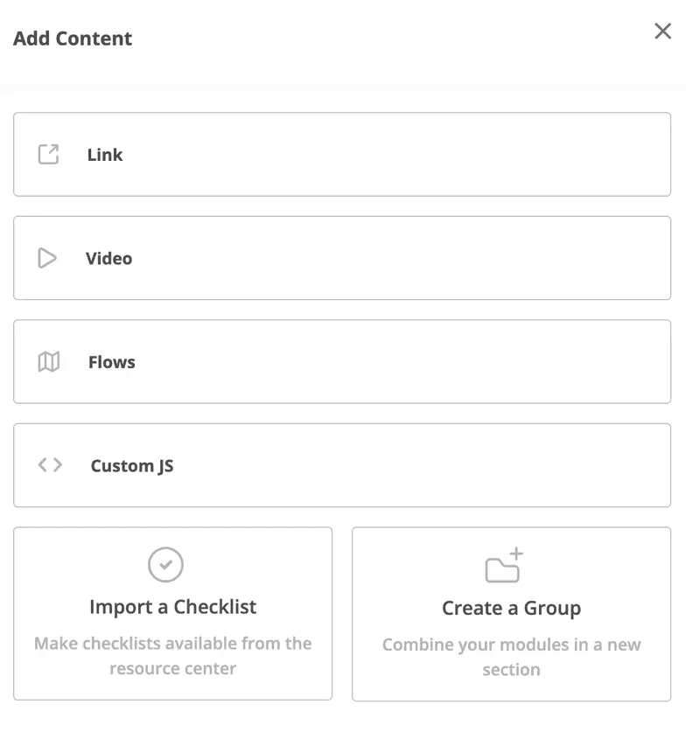
Task: Open the Create a Group title
Action: pyautogui.click(x=511, y=608)
